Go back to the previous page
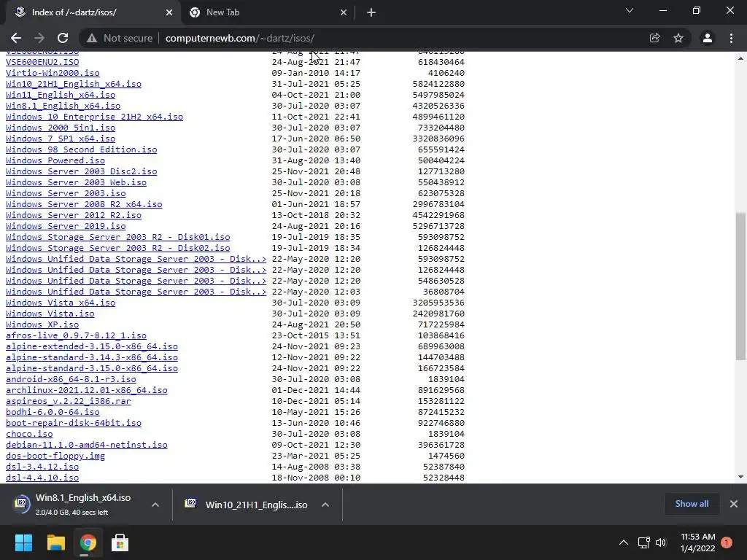 coord(16,38)
